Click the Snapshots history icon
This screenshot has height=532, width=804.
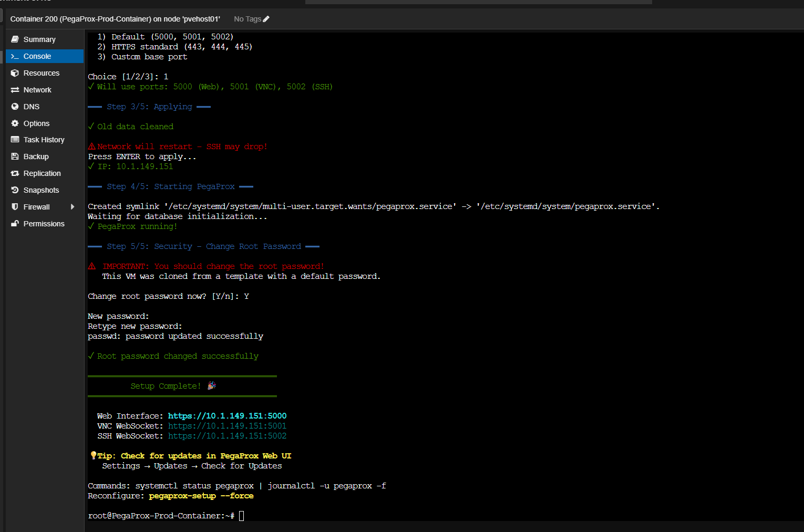point(15,190)
